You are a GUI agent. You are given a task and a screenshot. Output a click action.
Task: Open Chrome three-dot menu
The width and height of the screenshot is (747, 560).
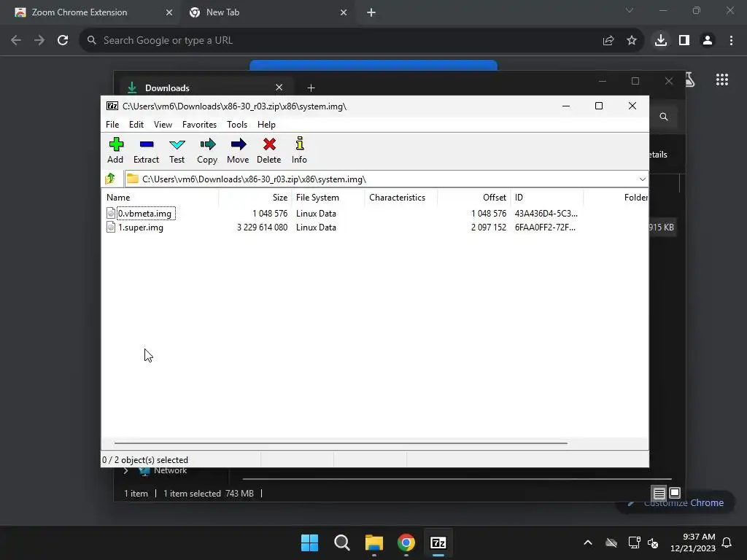point(731,41)
